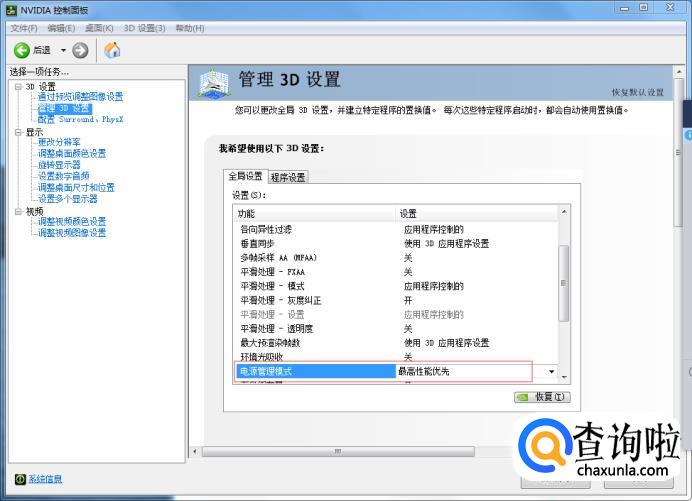Collapse the 3D 设置 tree node

coord(19,87)
